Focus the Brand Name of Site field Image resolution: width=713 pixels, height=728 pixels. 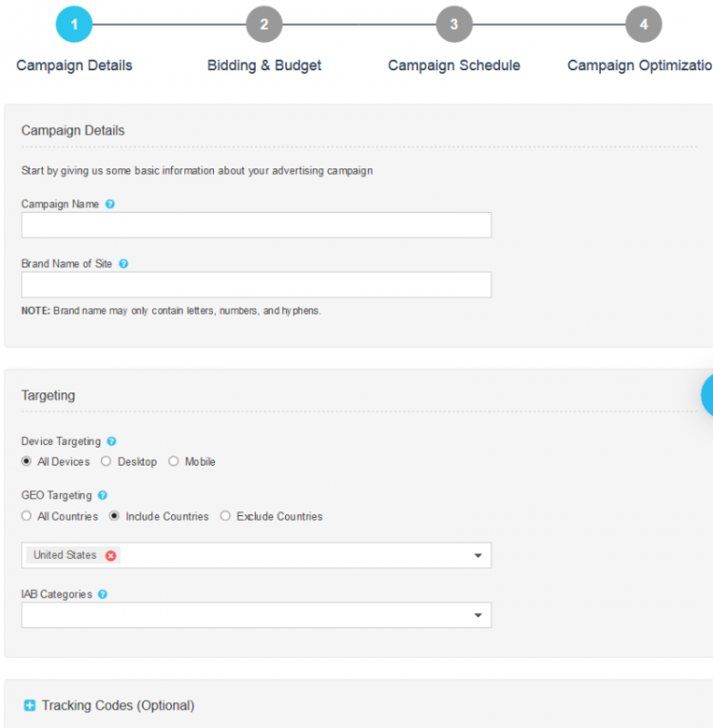click(x=257, y=284)
